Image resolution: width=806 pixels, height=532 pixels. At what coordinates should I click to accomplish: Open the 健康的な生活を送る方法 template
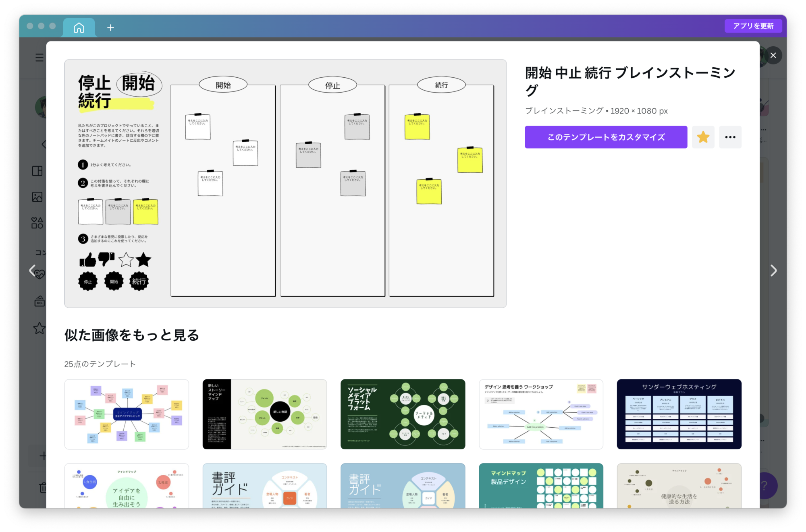point(679,485)
